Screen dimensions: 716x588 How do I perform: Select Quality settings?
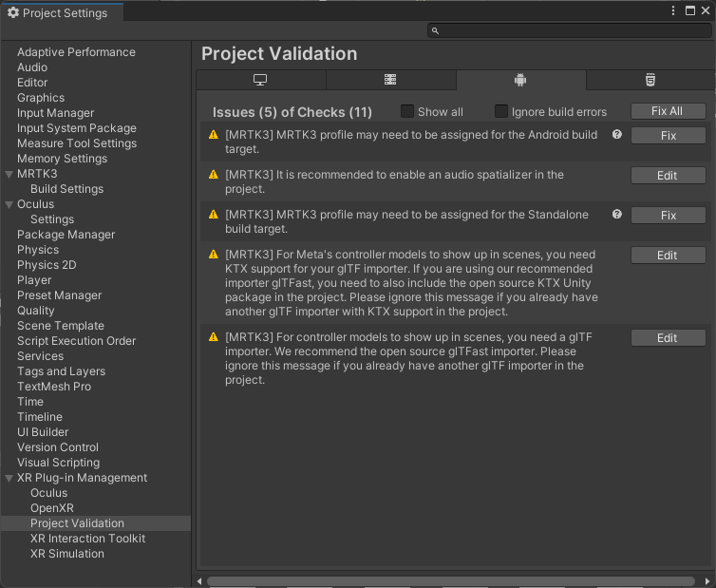pos(36,311)
